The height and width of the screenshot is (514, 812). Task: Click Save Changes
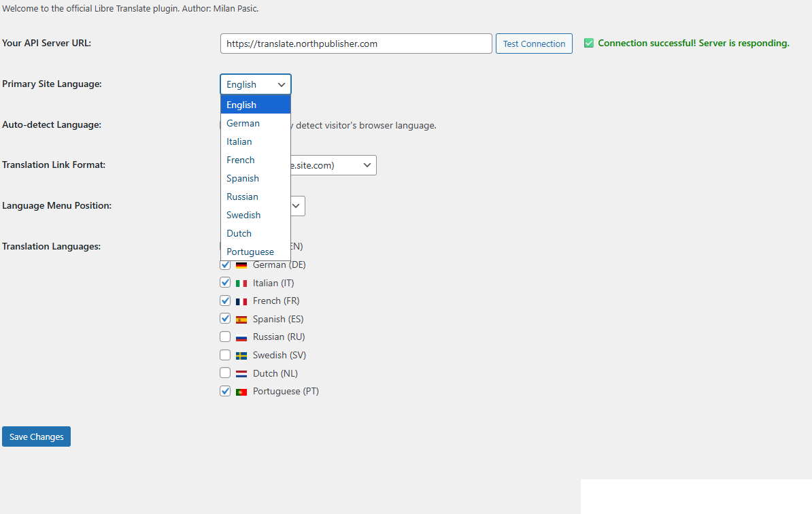[36, 436]
